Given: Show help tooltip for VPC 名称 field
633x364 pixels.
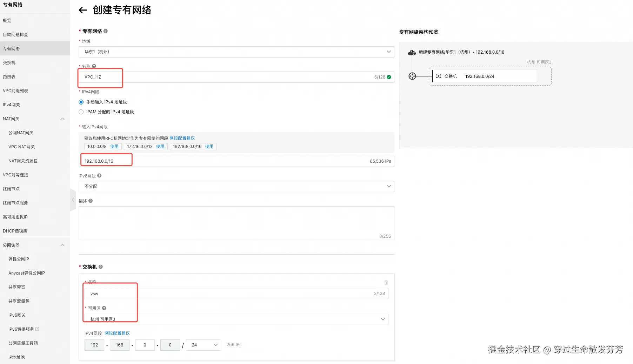Looking at the screenshot, I should click(x=94, y=66).
